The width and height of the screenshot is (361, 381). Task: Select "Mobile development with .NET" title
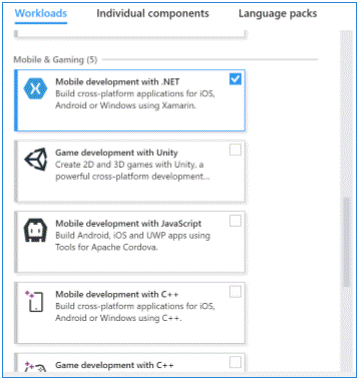117,82
